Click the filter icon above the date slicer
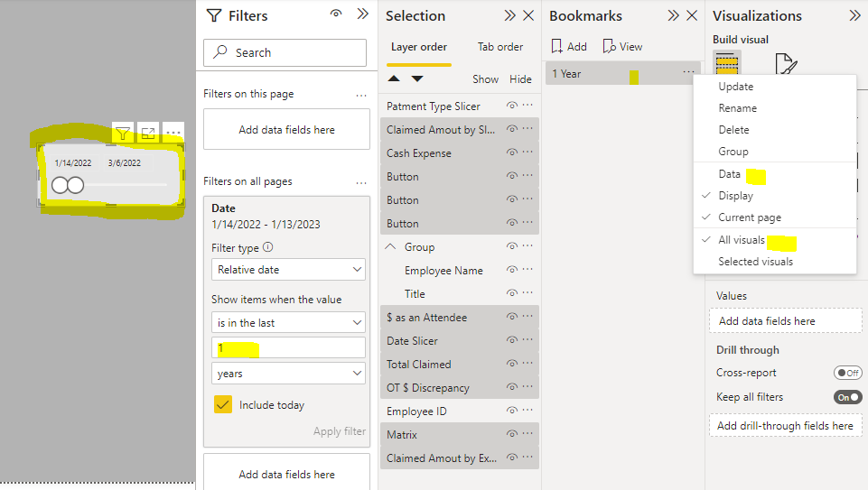Screen dimensions: 868x490 122,134
